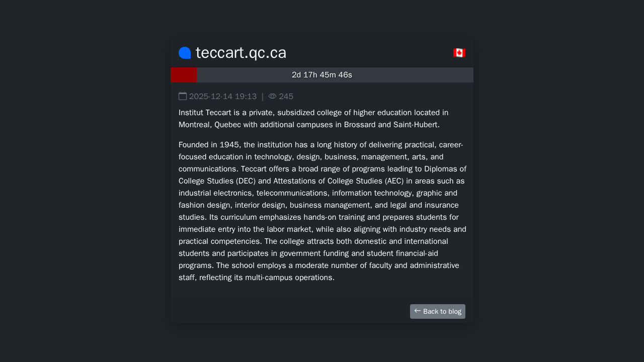Click the calendar icon beside the date
Image resolution: width=644 pixels, height=362 pixels.
[183, 96]
